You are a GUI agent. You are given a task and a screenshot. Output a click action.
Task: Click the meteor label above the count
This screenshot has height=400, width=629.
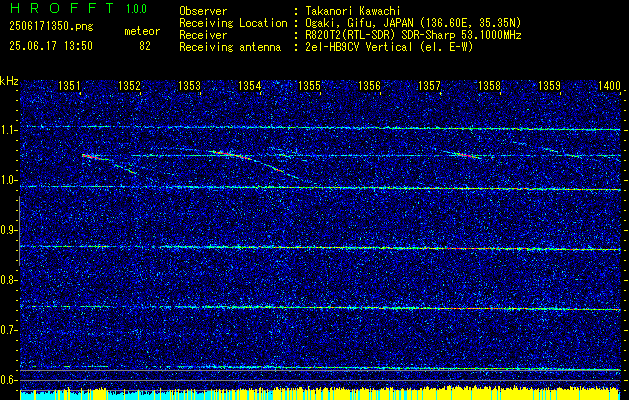(x=142, y=31)
